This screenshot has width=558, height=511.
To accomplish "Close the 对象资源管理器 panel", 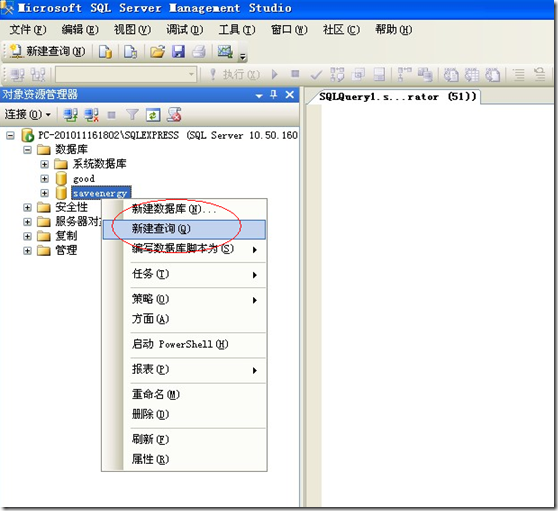I will [x=290, y=95].
